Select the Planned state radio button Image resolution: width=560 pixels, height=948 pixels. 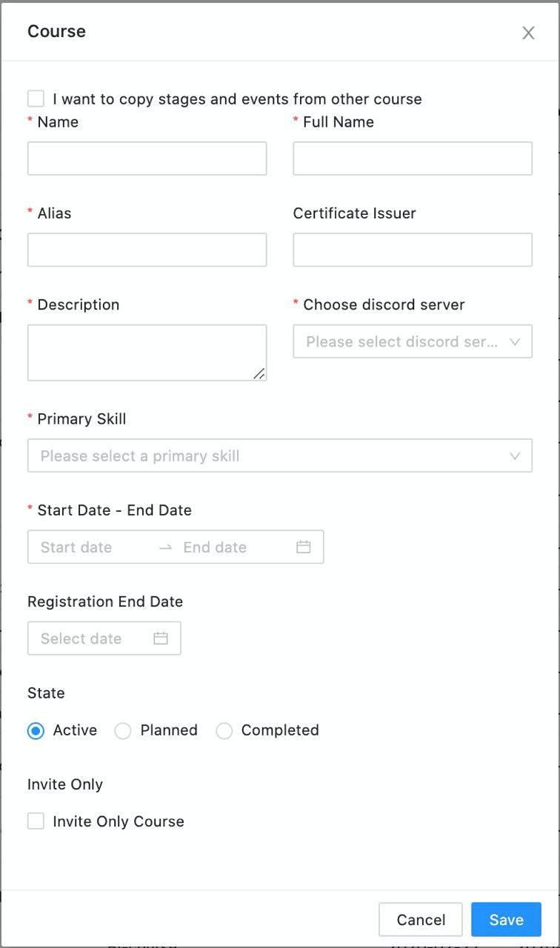pyautogui.click(x=123, y=730)
